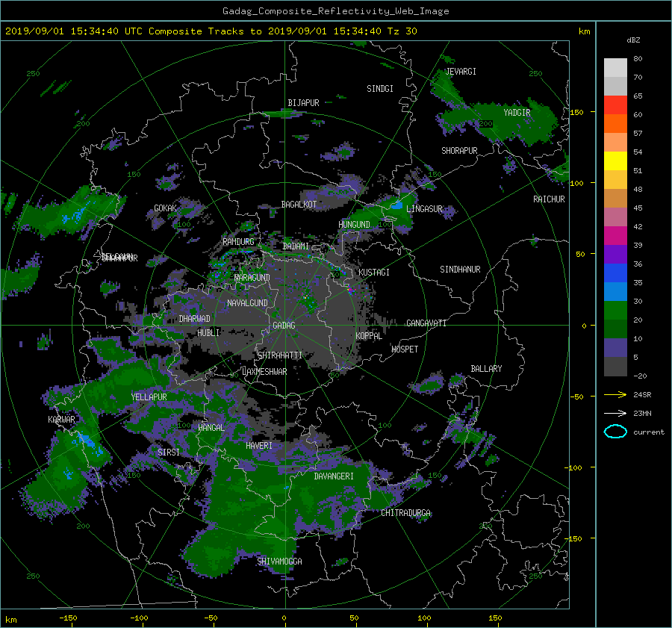This screenshot has width=672, height=628.
Task: Click the HOSPET city label
Action: 405,349
